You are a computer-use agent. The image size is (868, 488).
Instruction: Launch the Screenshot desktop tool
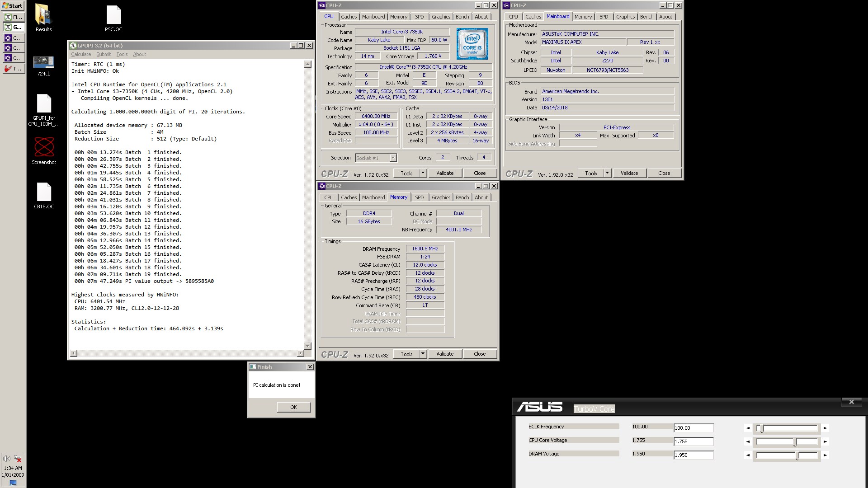(x=44, y=150)
